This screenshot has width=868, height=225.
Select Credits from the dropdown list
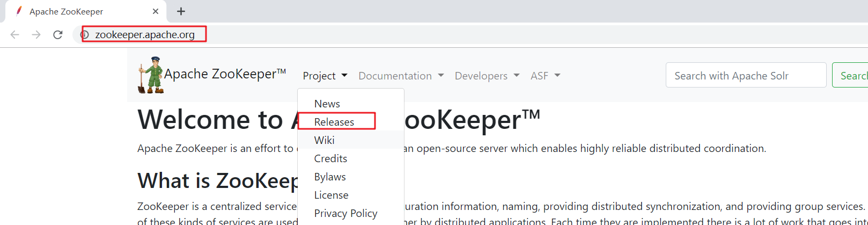pos(330,158)
